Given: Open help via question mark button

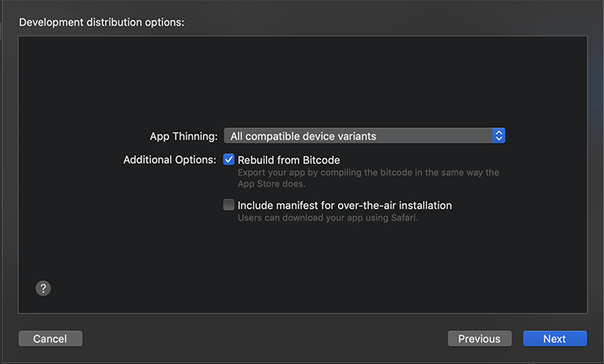Looking at the screenshot, I should [43, 288].
